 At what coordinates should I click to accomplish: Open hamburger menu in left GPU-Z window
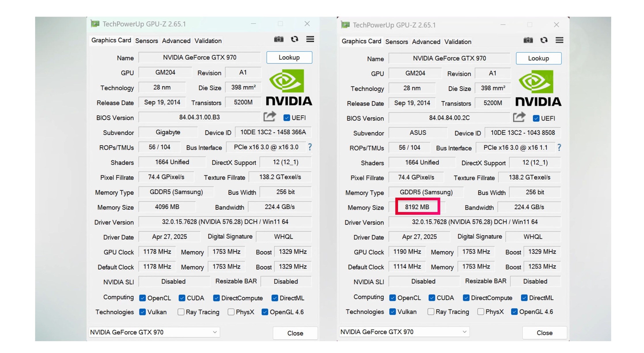coord(310,39)
